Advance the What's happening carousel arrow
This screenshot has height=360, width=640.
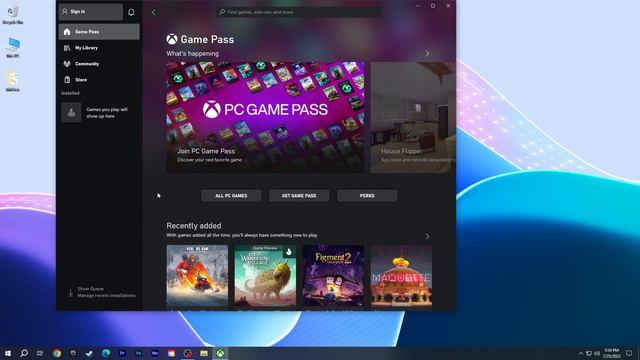(427, 53)
